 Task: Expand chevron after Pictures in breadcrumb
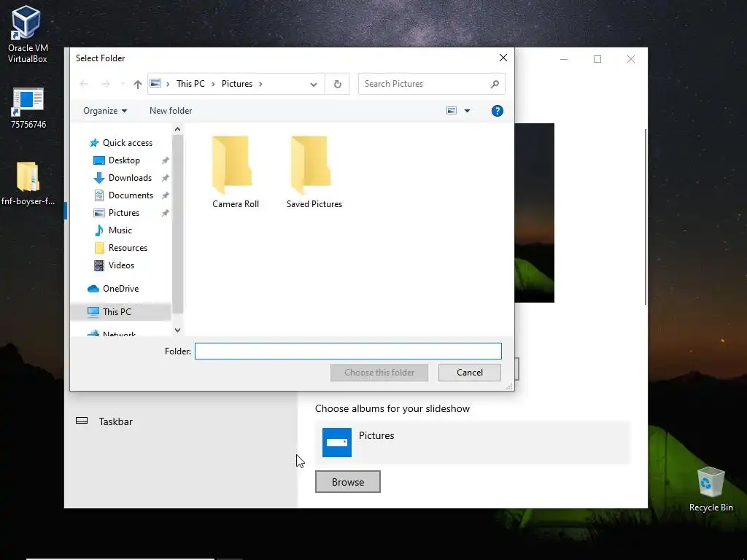point(260,85)
